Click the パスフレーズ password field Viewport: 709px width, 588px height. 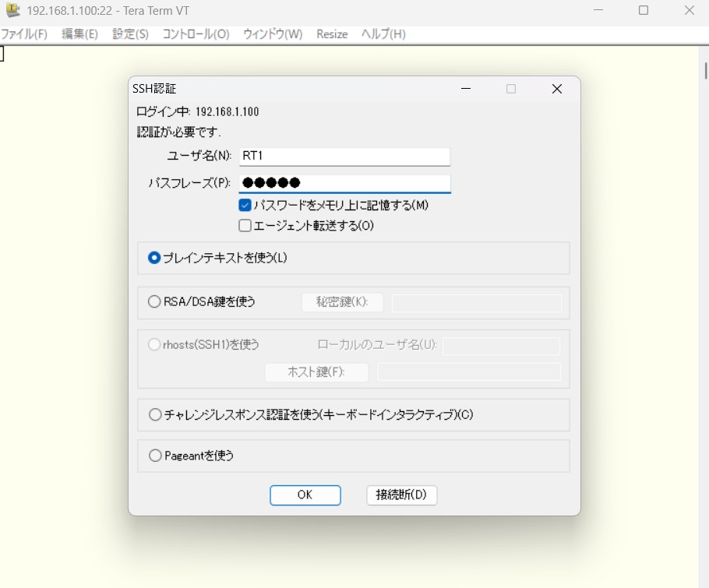pos(344,183)
